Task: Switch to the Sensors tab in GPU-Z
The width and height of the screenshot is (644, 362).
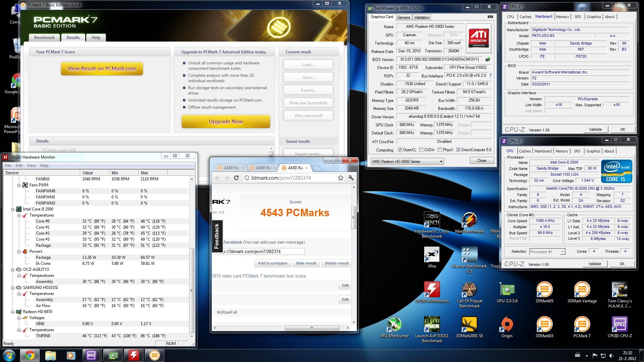Action: coord(404,17)
